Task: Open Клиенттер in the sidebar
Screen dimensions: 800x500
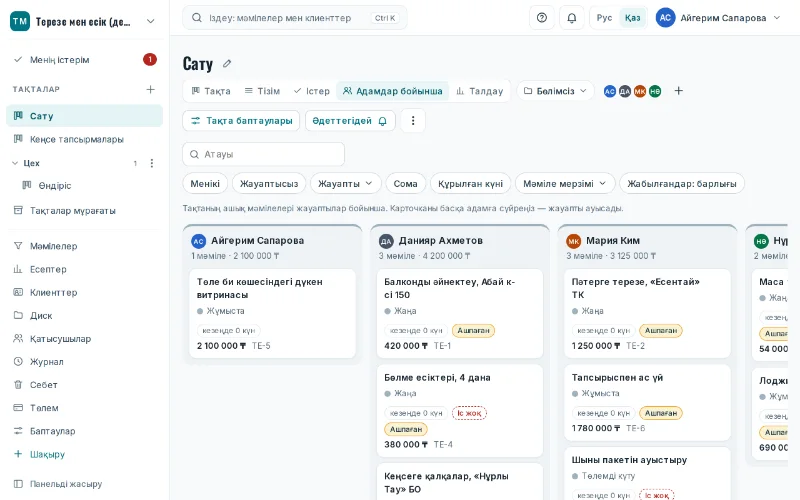Action: 84,292
